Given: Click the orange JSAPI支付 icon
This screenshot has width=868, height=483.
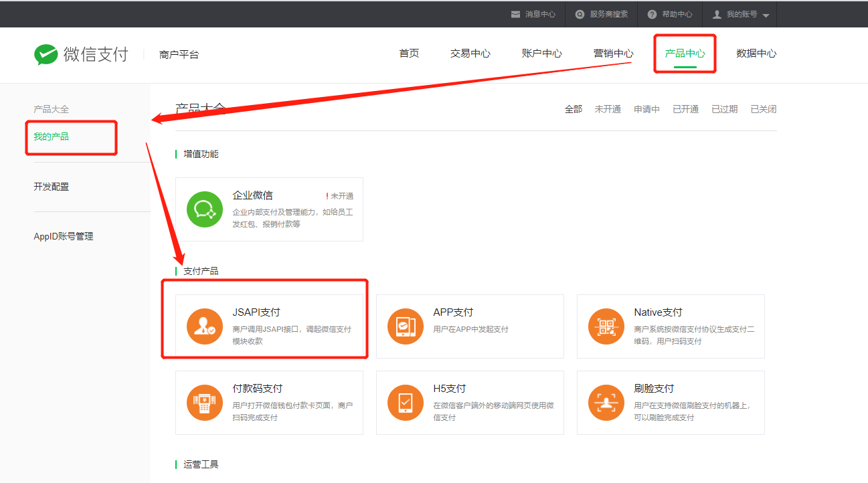Looking at the screenshot, I should (204, 326).
